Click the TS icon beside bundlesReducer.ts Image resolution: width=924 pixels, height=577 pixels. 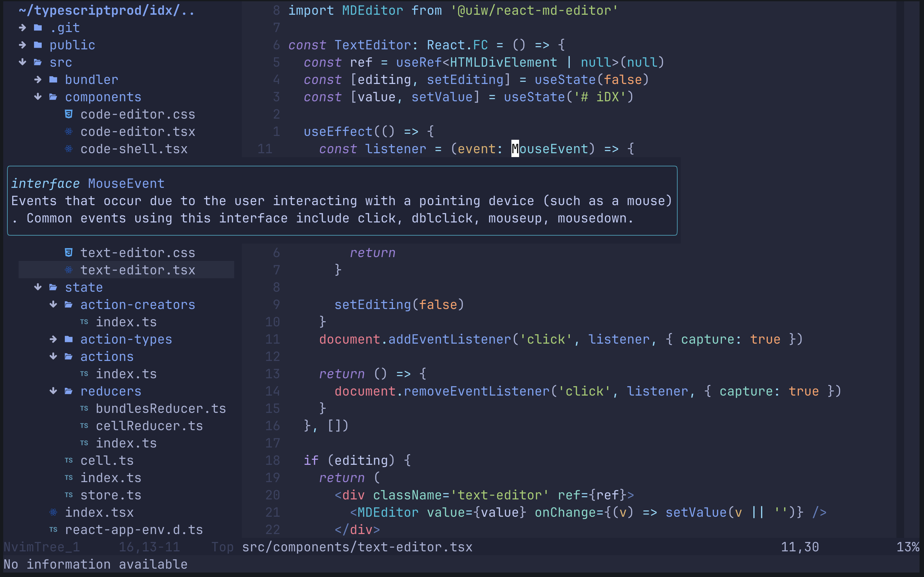tap(84, 408)
